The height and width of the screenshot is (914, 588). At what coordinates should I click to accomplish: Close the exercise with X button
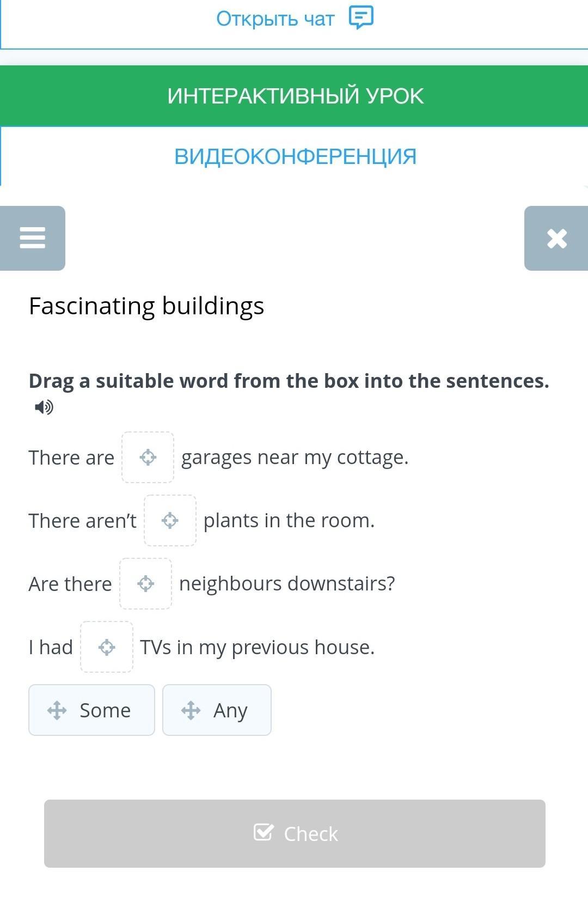coord(556,238)
